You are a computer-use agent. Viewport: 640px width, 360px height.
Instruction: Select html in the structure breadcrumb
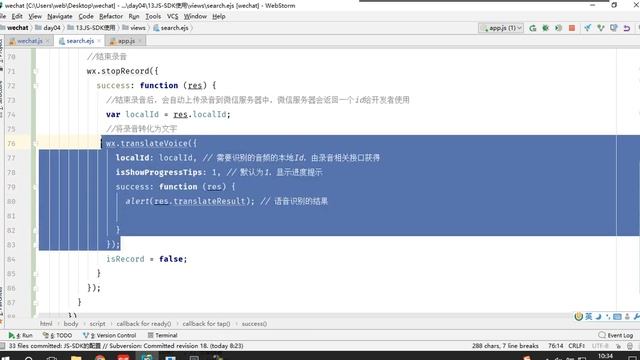click(x=46, y=324)
